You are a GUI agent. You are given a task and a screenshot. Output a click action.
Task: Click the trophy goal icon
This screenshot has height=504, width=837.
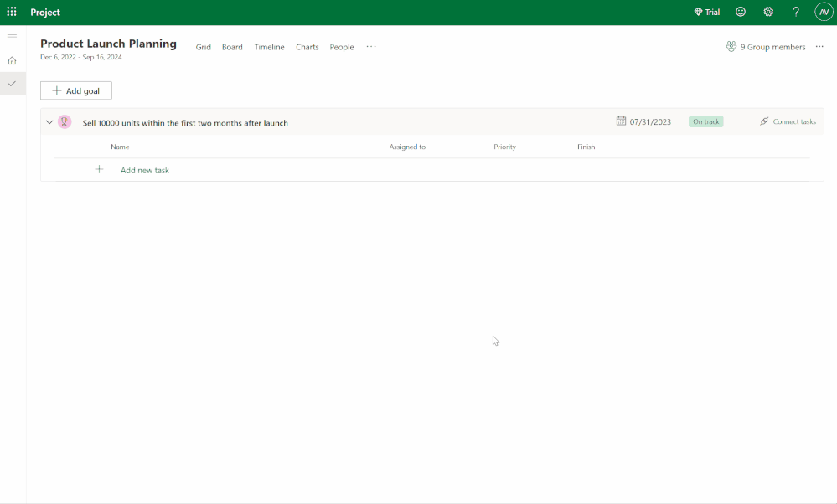65,122
